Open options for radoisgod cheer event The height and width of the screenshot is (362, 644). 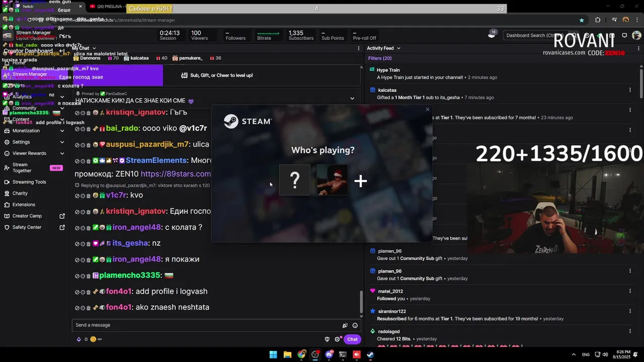(x=630, y=331)
